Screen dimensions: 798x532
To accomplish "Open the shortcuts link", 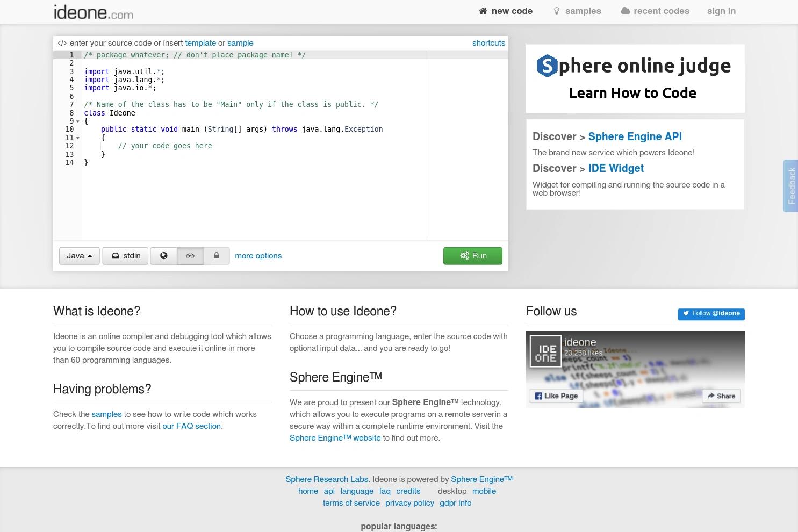I will click(488, 43).
